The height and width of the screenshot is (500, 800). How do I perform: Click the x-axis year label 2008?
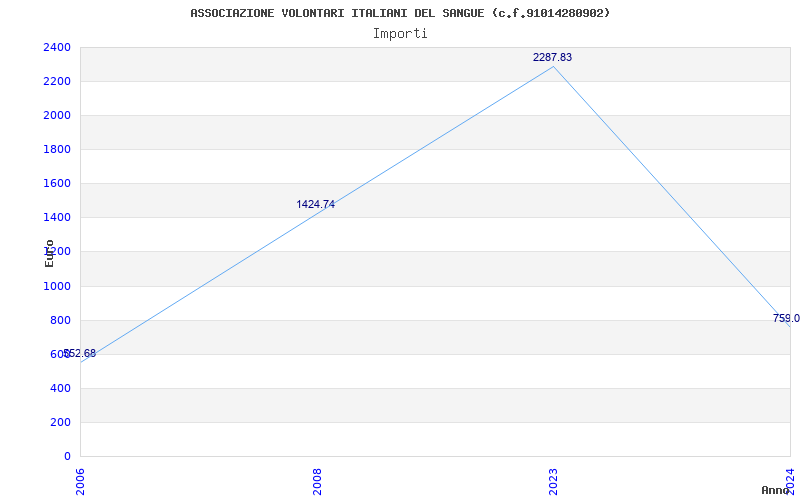[317, 481]
